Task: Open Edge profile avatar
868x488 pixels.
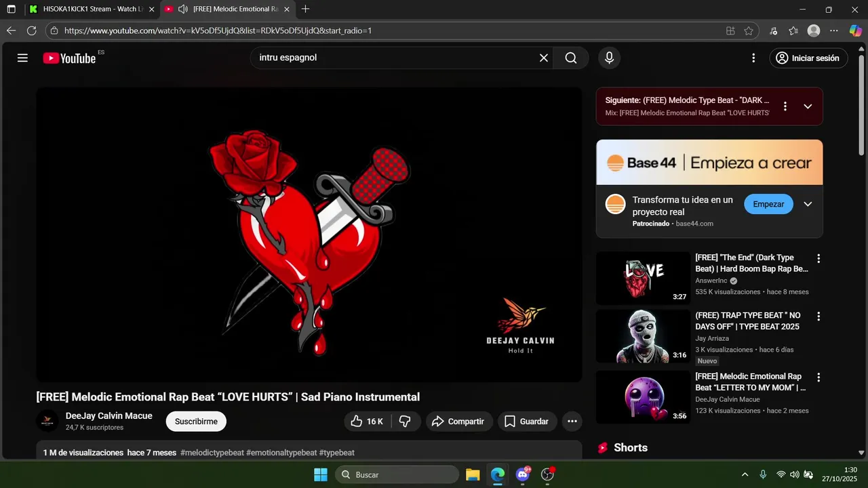Action: click(x=814, y=30)
